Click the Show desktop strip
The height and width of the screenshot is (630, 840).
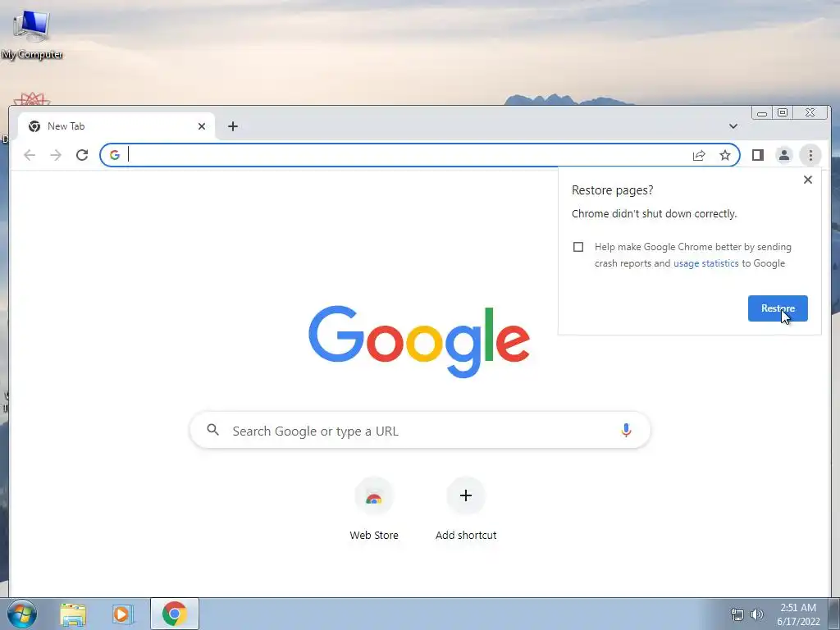[834, 614]
